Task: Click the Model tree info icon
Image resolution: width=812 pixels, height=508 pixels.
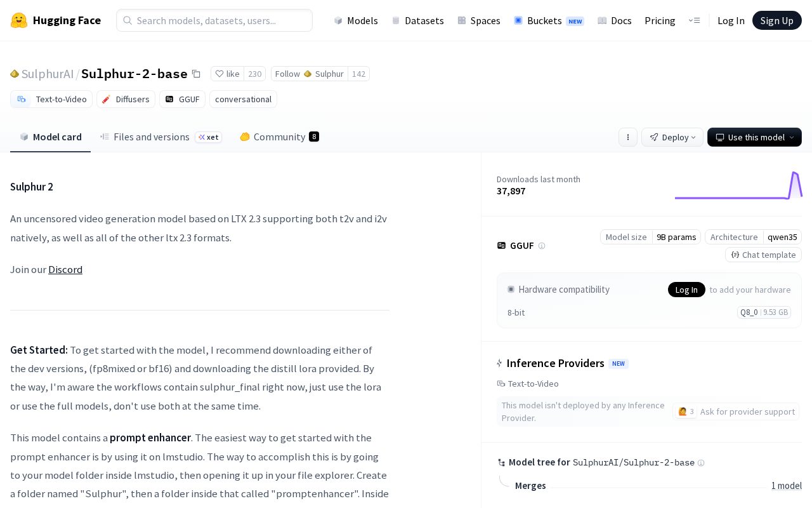Action: coord(701,463)
